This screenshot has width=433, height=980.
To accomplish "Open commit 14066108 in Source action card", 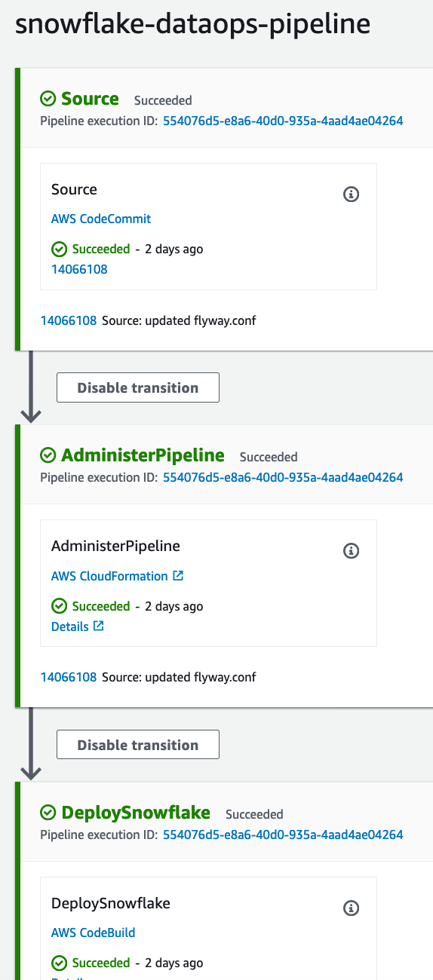I will [x=79, y=269].
